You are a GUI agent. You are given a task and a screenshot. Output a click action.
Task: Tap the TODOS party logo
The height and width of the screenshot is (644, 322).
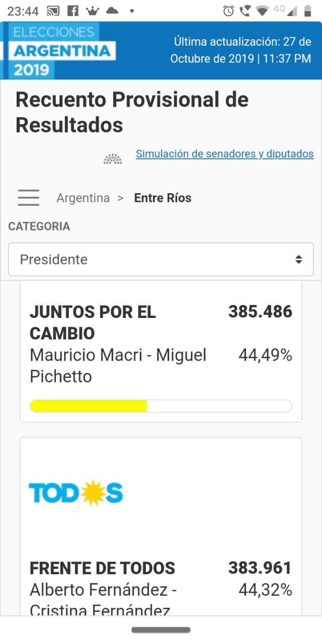point(75,493)
